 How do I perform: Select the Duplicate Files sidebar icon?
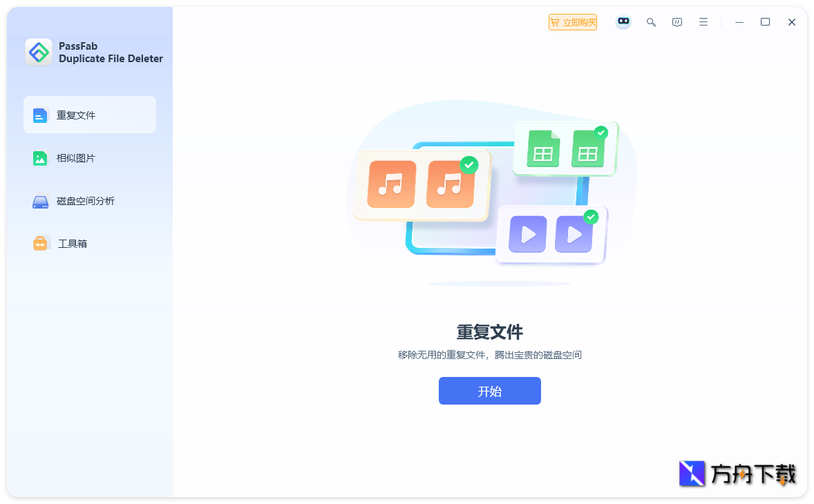[x=40, y=115]
